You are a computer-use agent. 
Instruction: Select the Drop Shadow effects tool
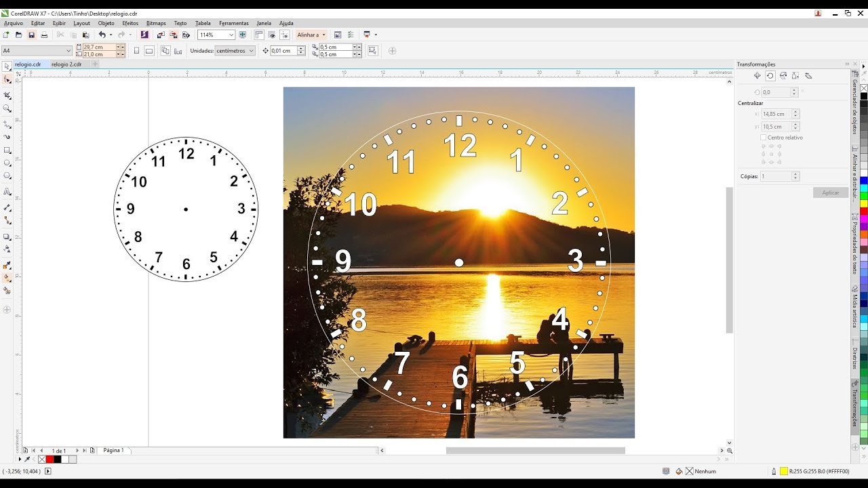(7, 237)
